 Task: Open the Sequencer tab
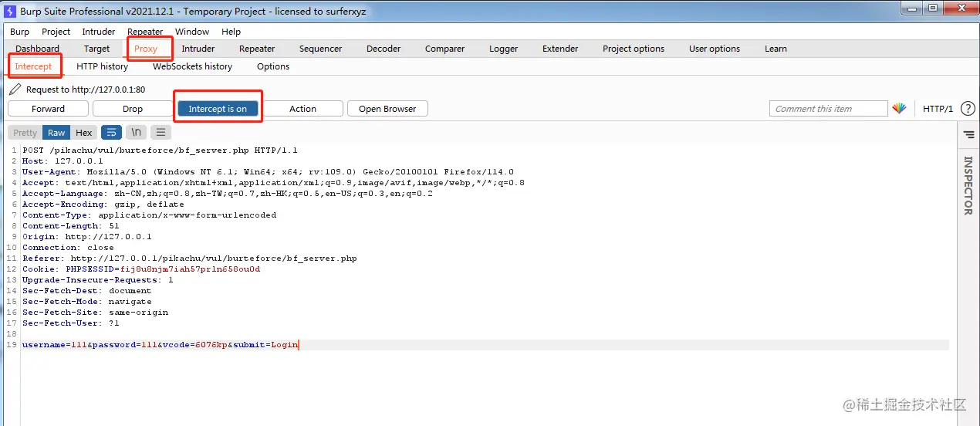point(321,49)
